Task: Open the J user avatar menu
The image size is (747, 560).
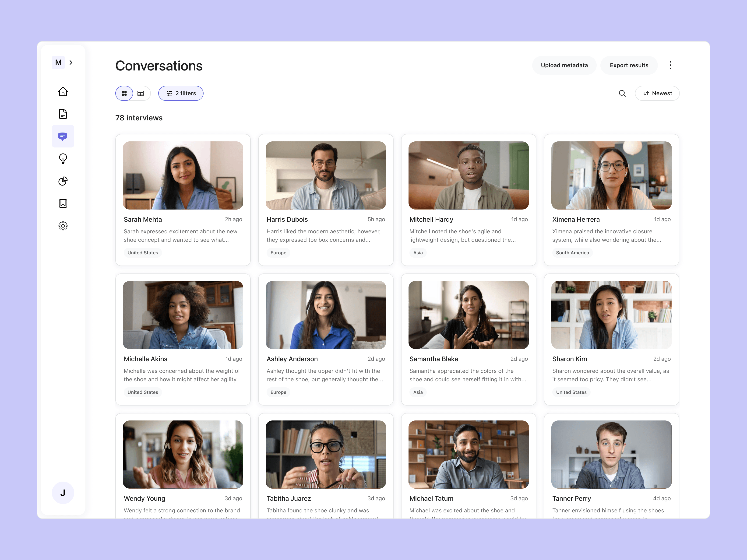Action: click(63, 493)
